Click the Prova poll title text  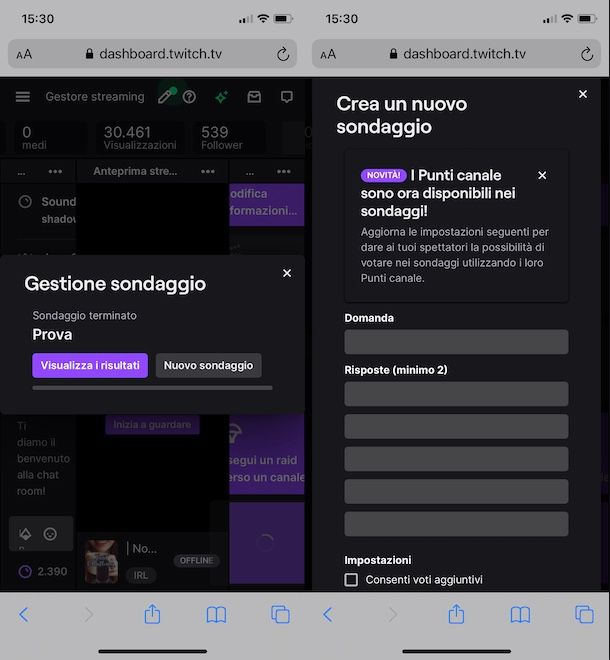pos(52,335)
